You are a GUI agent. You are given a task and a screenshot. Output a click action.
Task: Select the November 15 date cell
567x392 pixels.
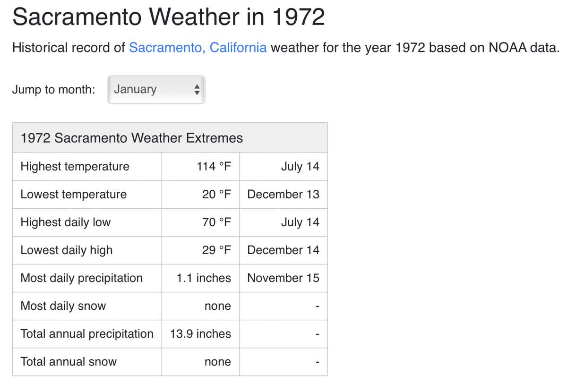283,278
